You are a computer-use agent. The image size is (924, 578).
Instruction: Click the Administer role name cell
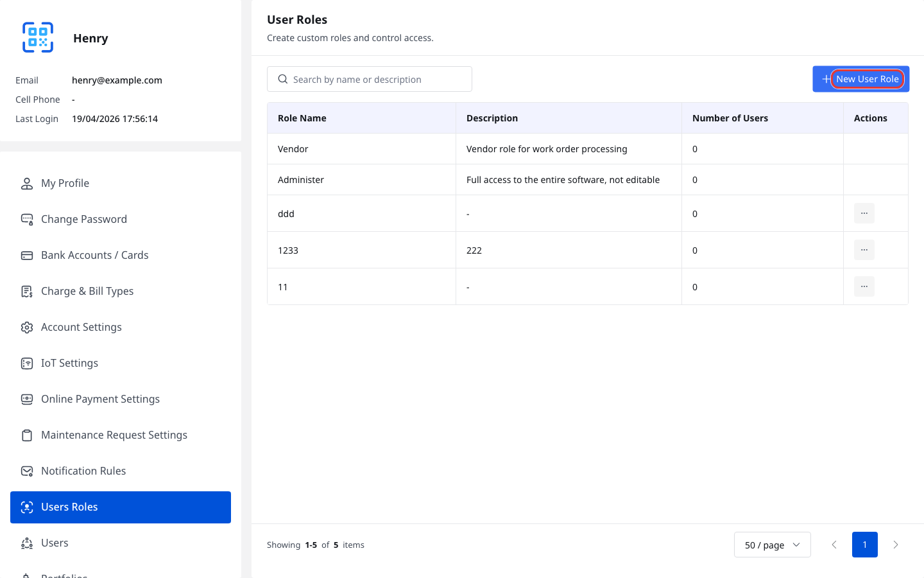pyautogui.click(x=362, y=180)
